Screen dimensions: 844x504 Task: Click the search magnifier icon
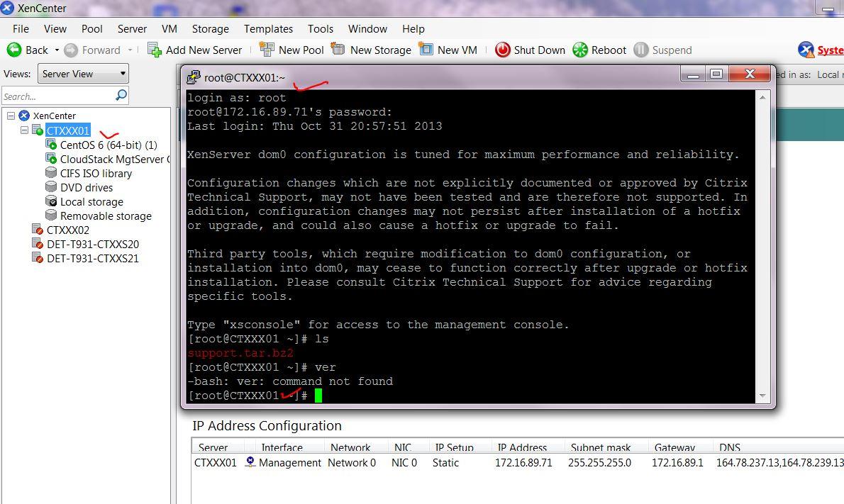point(122,95)
